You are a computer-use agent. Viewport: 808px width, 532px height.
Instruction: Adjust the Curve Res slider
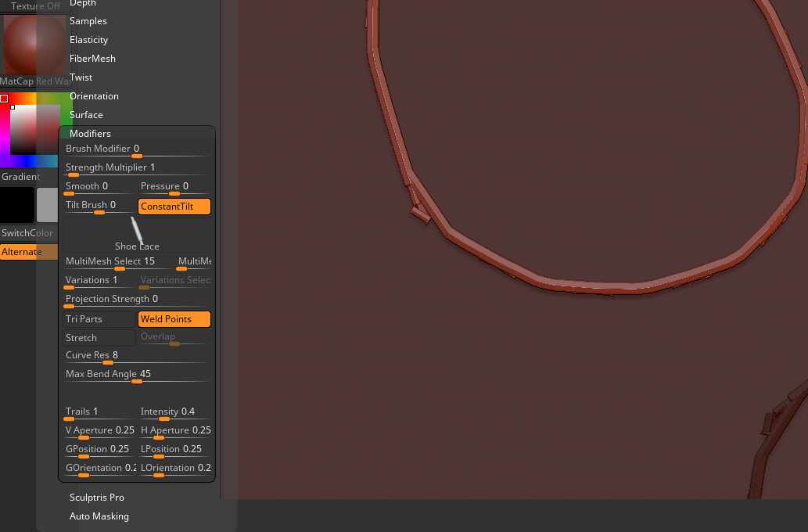tap(137, 357)
